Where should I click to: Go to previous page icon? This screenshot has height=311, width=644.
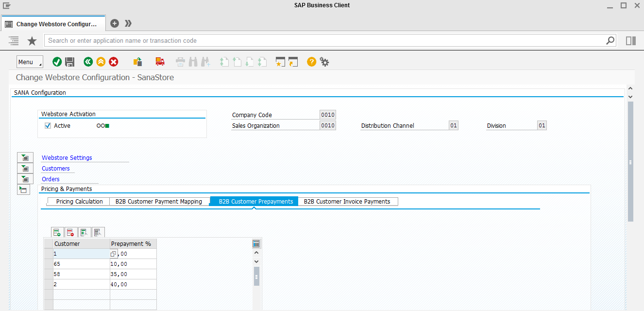[237, 62]
